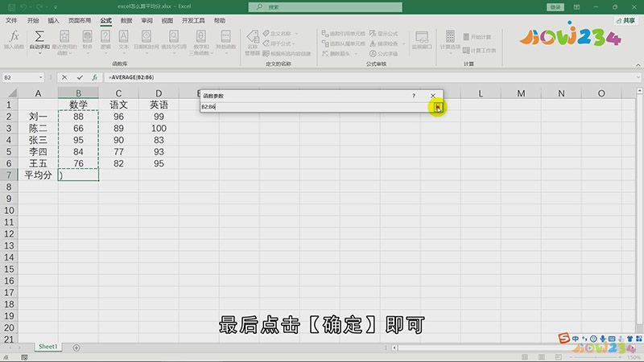This screenshot has width=644, height=362.
Task: Click the 共享 (Share) button
Action: pos(626,21)
